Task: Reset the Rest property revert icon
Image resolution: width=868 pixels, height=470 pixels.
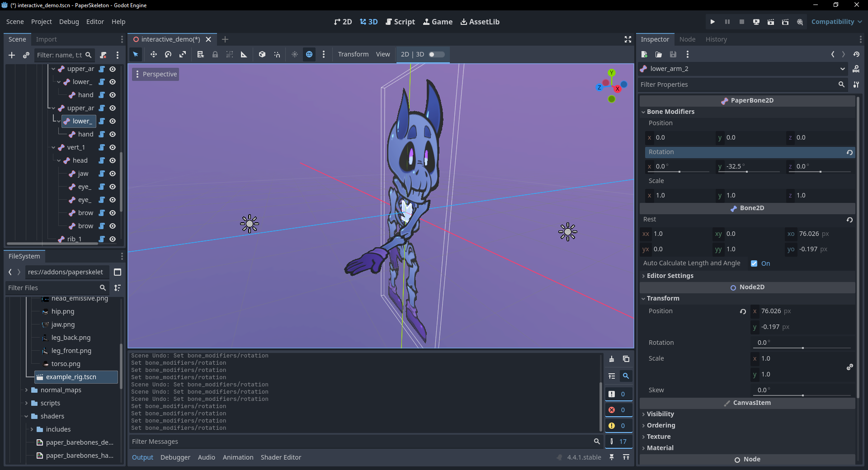Action: pos(849,220)
